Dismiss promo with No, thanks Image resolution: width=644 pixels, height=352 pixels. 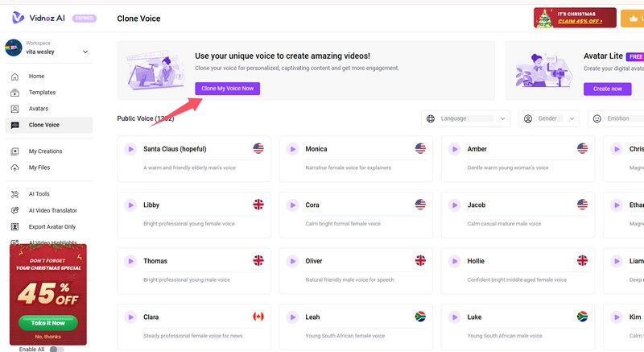point(47,336)
